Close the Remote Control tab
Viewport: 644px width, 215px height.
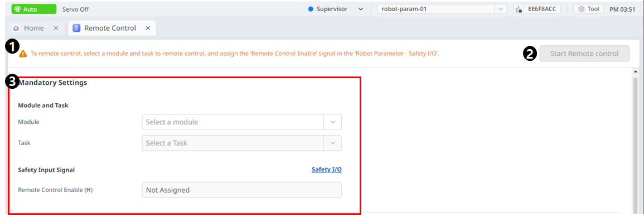click(x=148, y=28)
